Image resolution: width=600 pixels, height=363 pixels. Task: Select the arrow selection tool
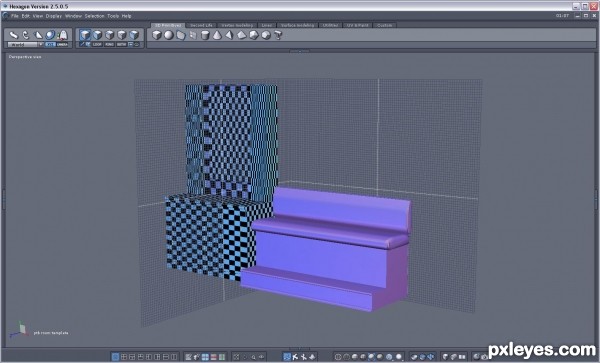(13, 35)
